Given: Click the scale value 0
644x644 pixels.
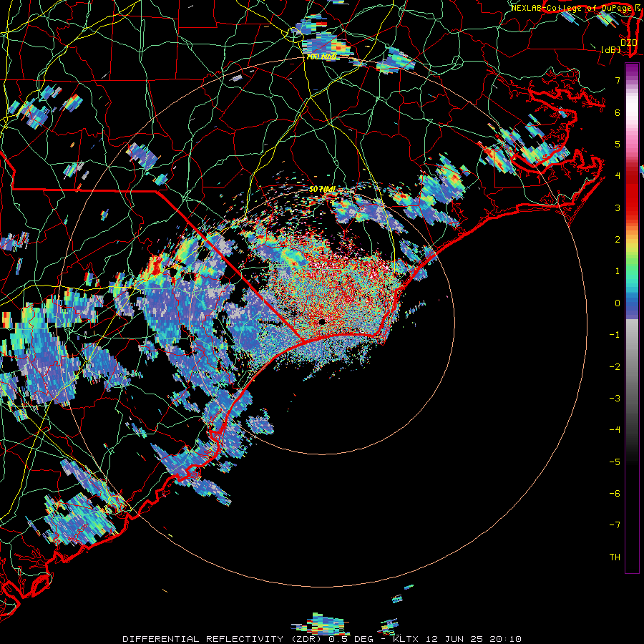Looking at the screenshot, I should click(618, 303).
